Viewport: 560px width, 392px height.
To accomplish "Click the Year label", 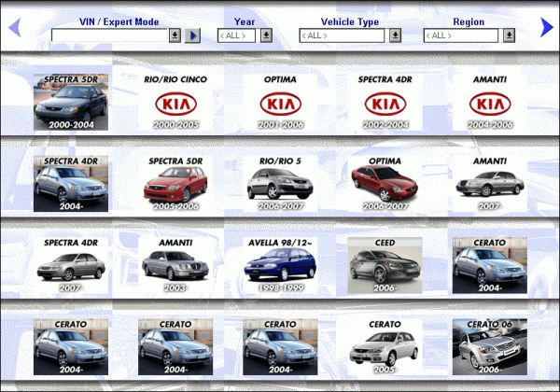I will (245, 21).
